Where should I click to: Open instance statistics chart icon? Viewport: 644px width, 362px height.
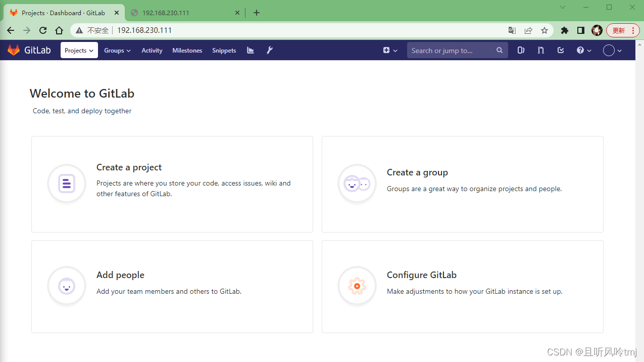[251, 50]
